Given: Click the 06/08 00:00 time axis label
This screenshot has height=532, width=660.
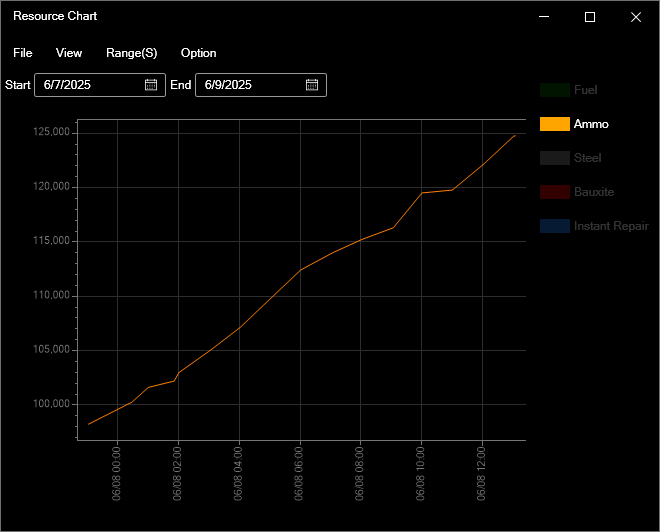Looking at the screenshot, I should [116, 474].
